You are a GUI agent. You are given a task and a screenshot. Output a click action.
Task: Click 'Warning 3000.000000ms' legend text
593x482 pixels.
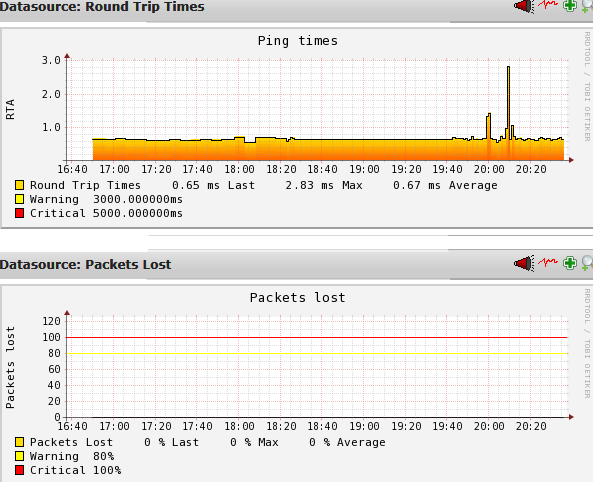tap(106, 199)
